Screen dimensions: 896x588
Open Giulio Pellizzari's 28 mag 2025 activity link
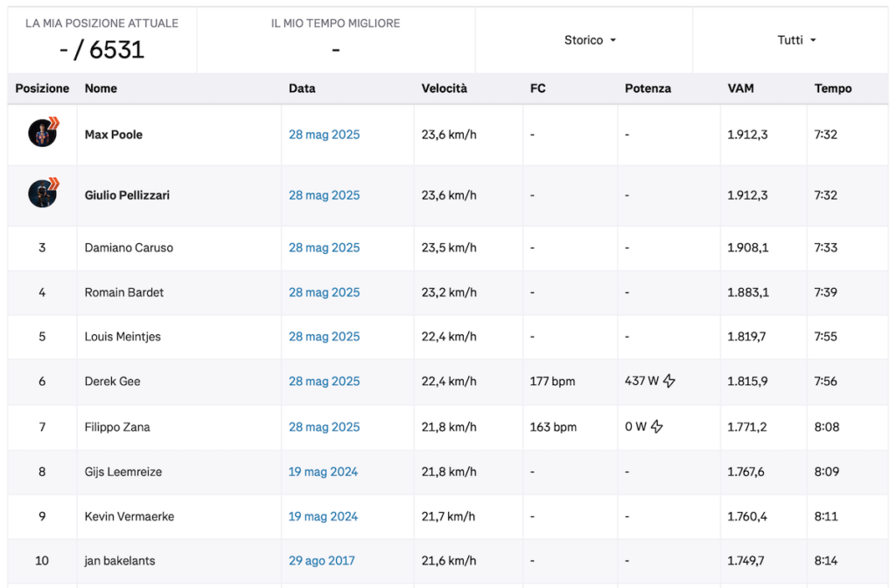coord(324,195)
